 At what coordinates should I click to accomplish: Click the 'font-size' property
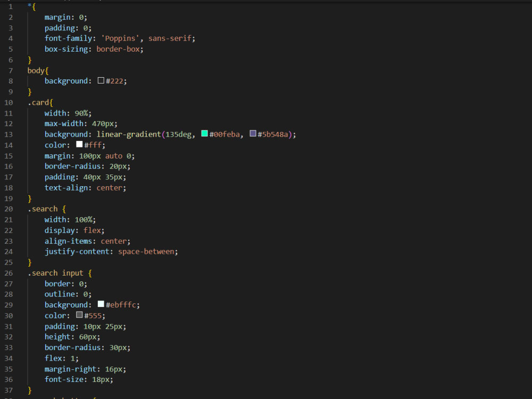click(x=64, y=380)
